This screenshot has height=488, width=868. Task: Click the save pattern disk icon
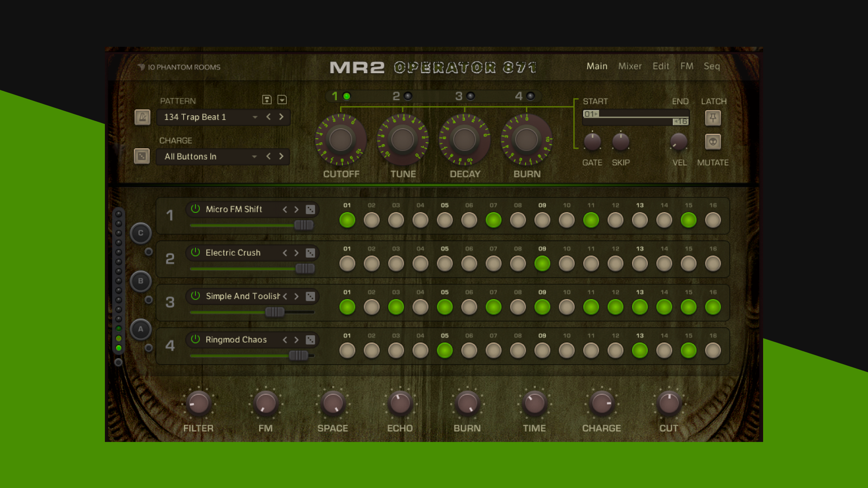pos(267,100)
